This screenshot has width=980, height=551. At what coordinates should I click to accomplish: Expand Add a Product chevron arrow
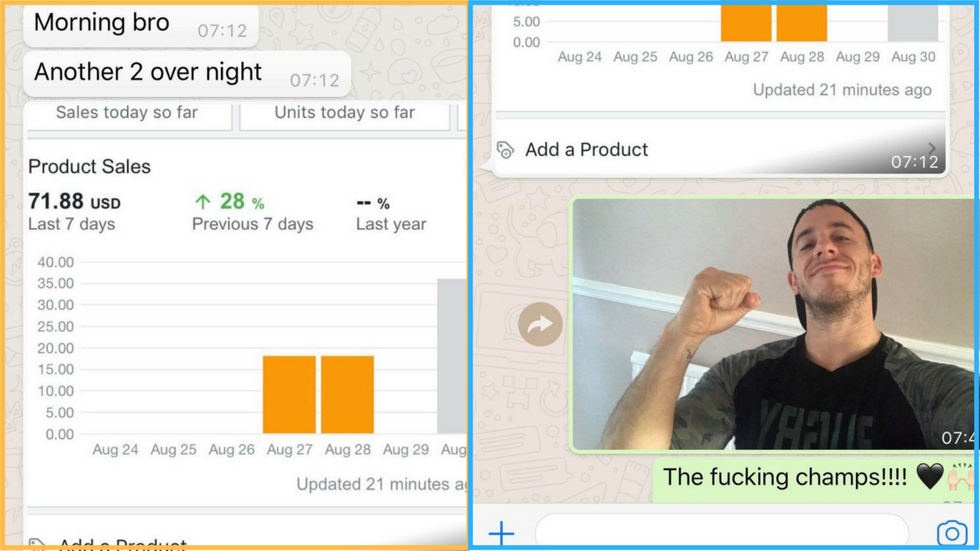(932, 148)
